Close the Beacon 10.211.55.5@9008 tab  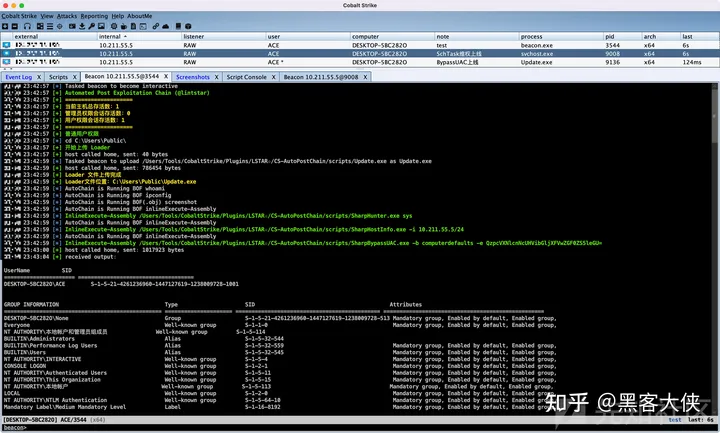(x=365, y=77)
